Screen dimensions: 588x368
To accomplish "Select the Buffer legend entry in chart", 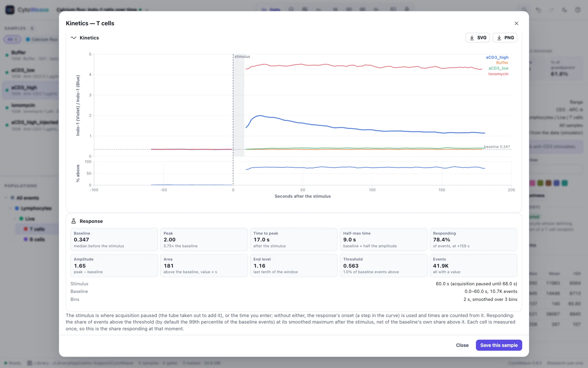I will pyautogui.click(x=502, y=63).
